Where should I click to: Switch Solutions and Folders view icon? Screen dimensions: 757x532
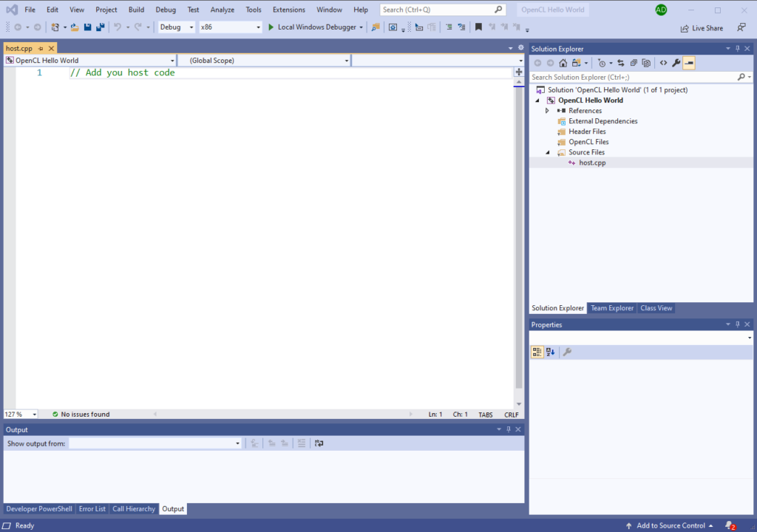click(576, 63)
